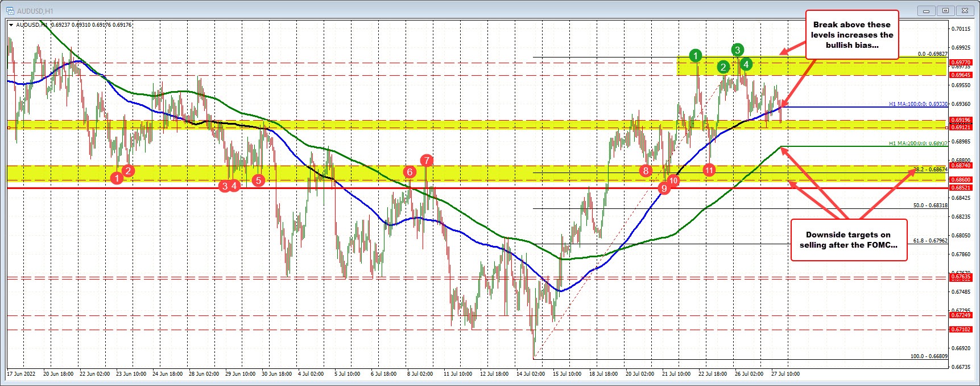Select the 'Break above these levels' annotation box
Screen dimensions: 980x386
[x=851, y=35]
